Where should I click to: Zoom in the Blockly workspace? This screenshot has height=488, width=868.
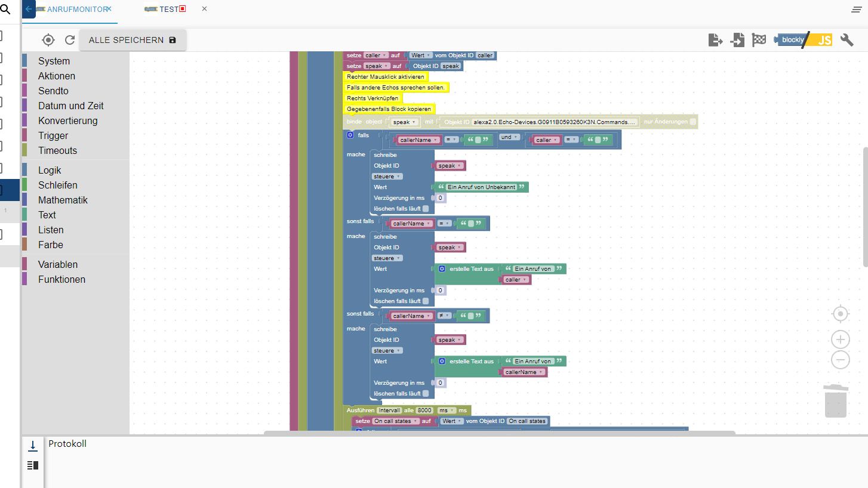pos(840,339)
